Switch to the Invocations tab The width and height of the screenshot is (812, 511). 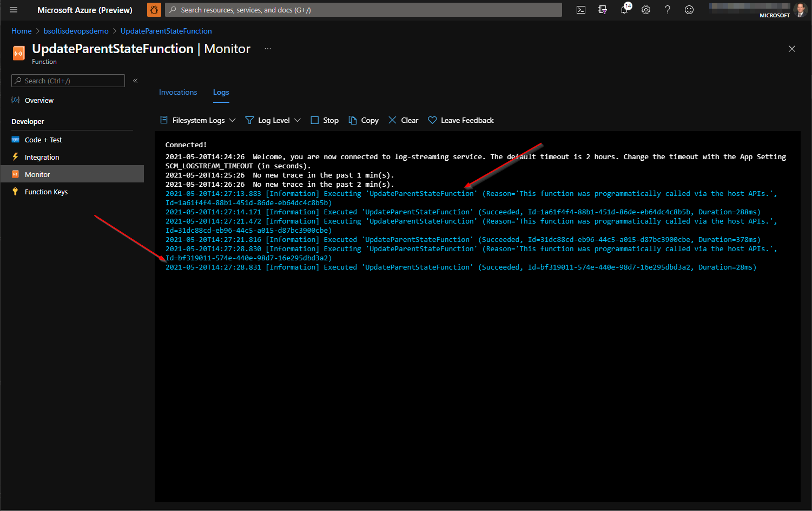(x=178, y=93)
